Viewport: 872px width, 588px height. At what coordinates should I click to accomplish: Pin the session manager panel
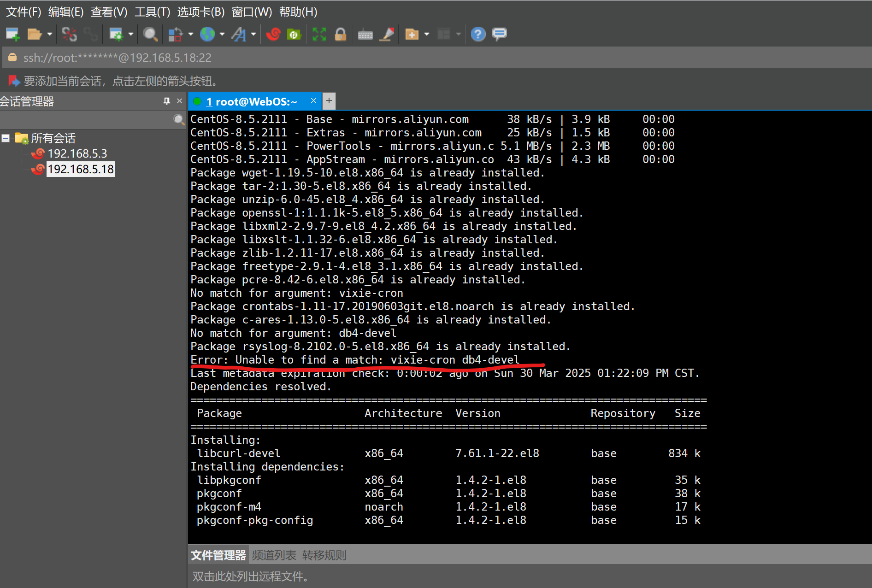click(166, 101)
